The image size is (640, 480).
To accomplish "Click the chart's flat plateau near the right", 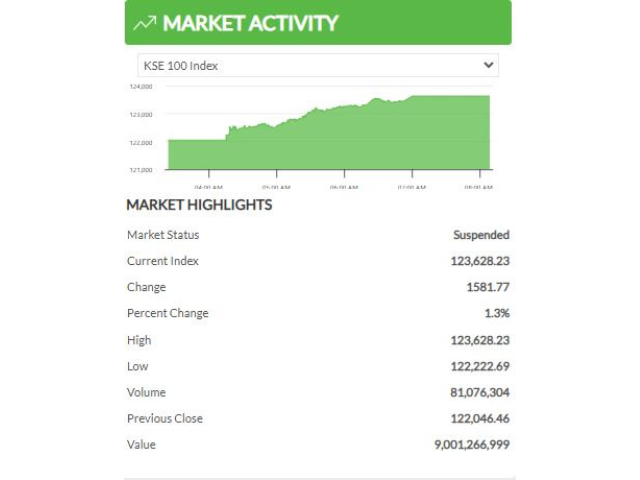I will tap(451, 132).
